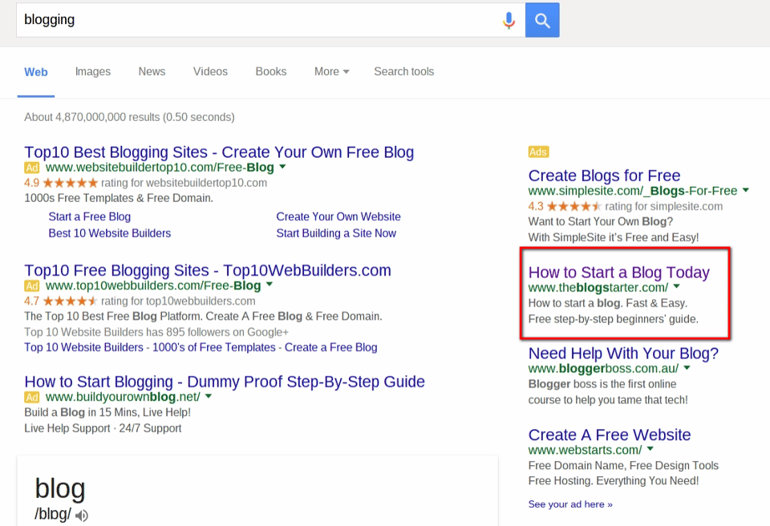Viewport: 770px width, 526px height.
Task: Switch to the Images tab
Action: (93, 72)
